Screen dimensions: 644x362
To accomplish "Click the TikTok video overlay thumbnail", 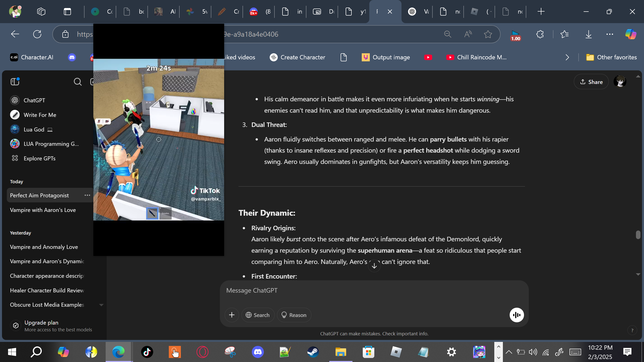I will [x=158, y=140].
